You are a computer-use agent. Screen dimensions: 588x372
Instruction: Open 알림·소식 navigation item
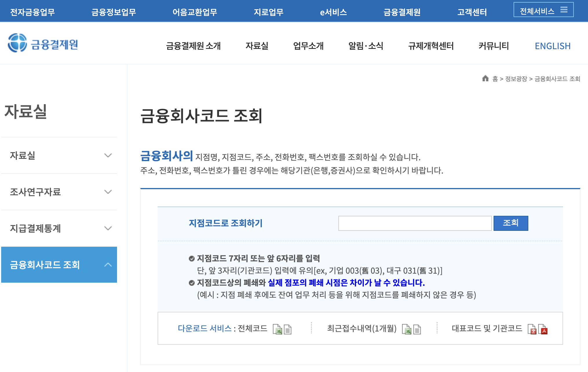pyautogui.click(x=366, y=46)
